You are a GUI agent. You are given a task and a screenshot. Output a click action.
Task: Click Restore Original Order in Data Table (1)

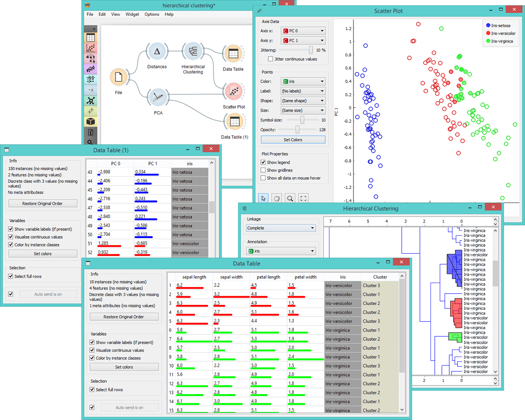(x=43, y=203)
